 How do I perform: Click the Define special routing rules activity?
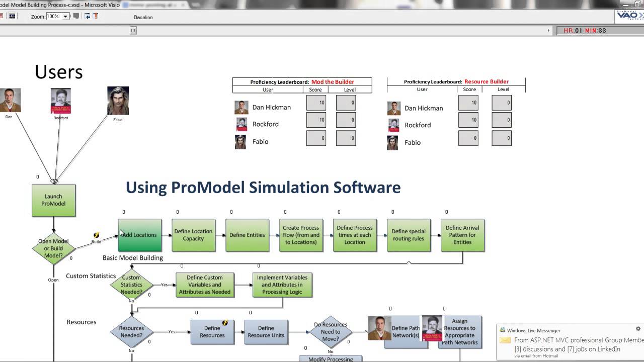(409, 235)
